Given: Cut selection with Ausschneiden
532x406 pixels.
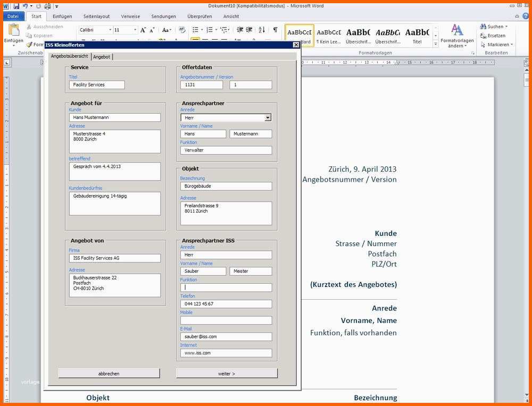Looking at the screenshot, I should tap(45, 27).
